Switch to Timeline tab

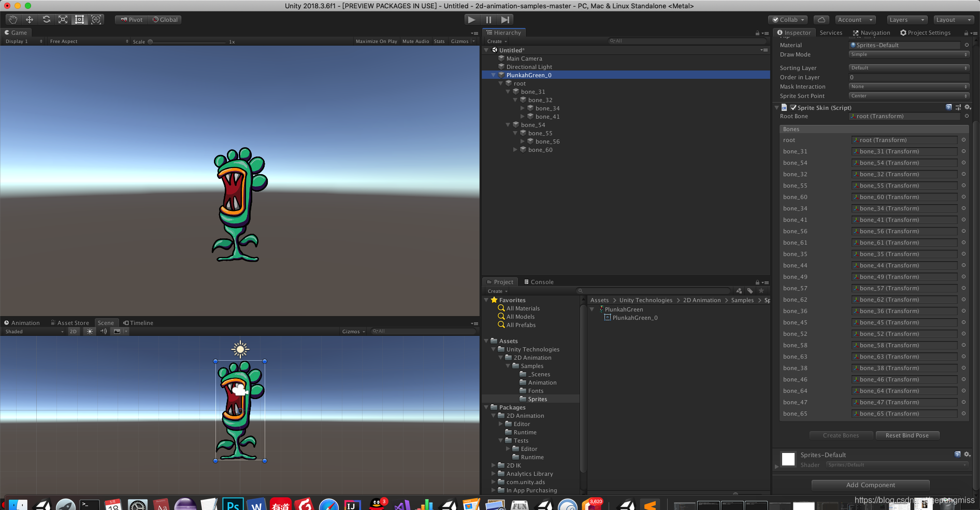click(x=138, y=323)
